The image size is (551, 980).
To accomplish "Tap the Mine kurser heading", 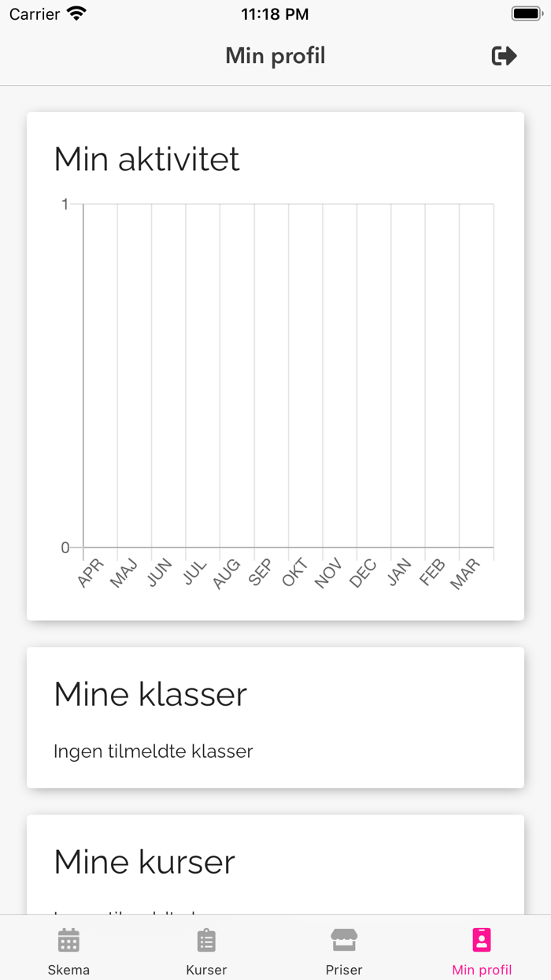I will pos(144,862).
